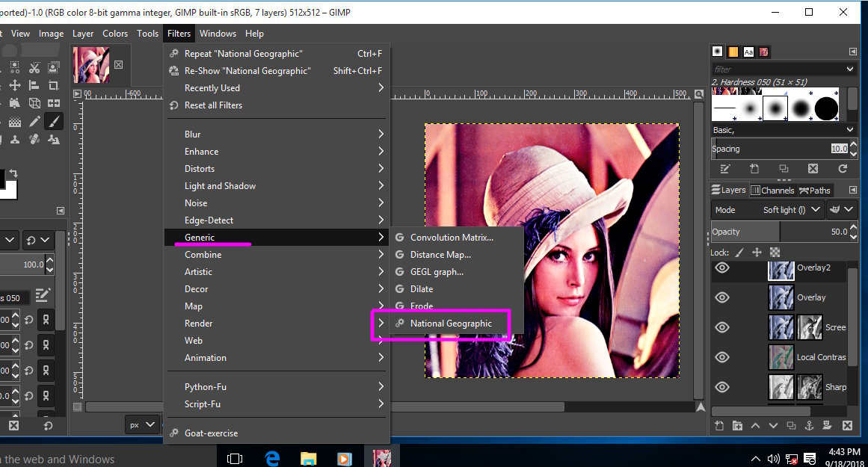Select the Alignment tool

[x=34, y=85]
